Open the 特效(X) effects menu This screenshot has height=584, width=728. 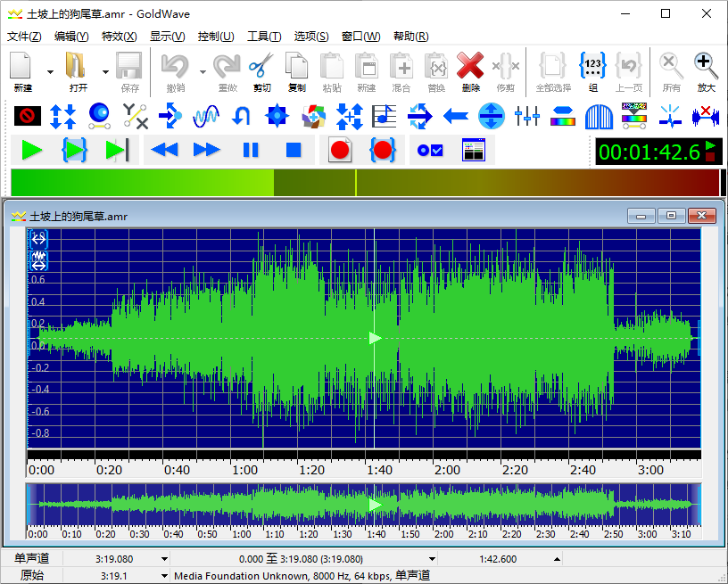119,37
